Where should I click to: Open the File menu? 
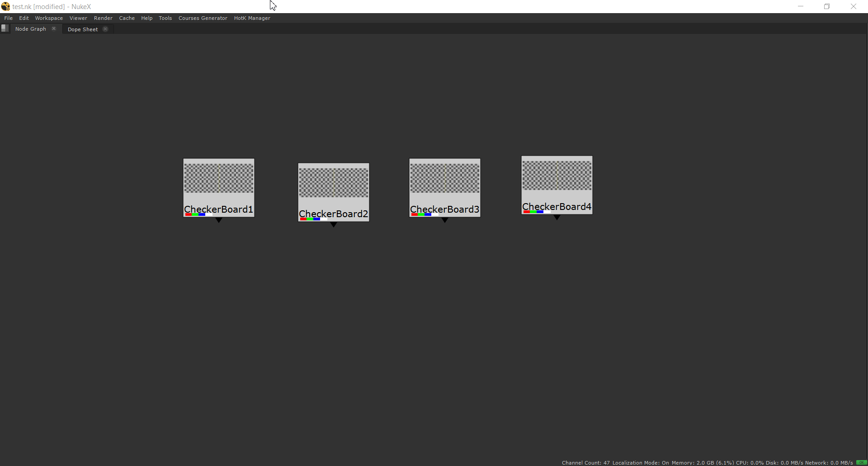8,18
